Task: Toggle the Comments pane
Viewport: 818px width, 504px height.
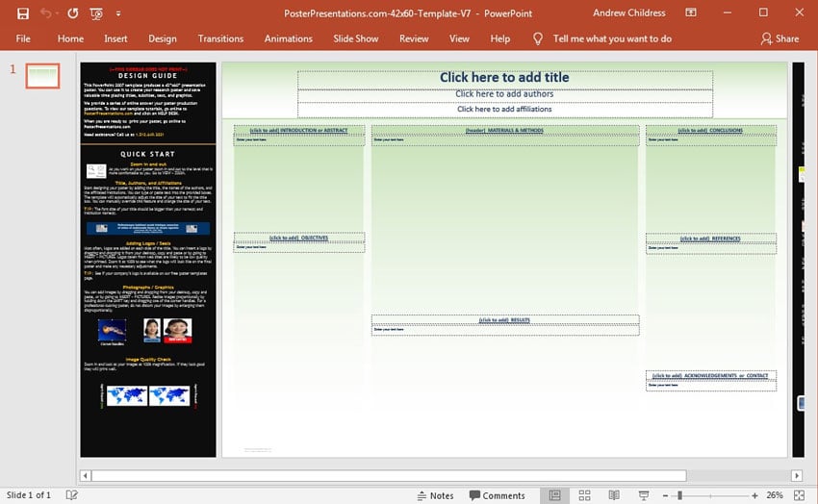Action: (497, 495)
